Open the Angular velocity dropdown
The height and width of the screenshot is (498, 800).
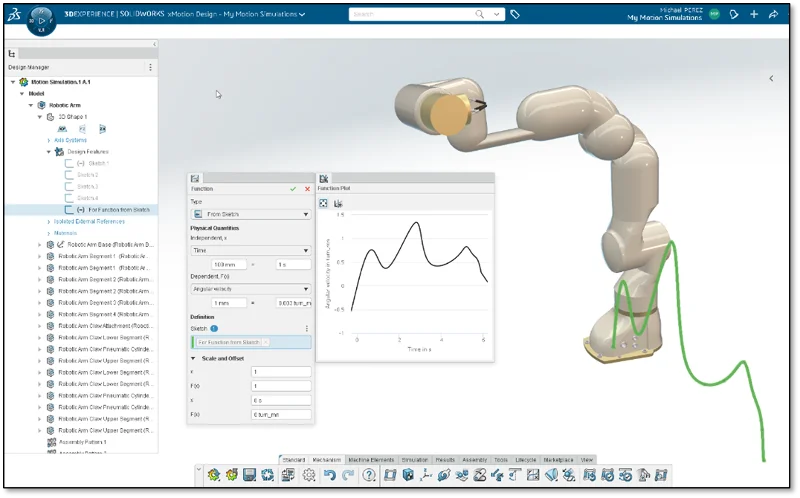pos(250,289)
